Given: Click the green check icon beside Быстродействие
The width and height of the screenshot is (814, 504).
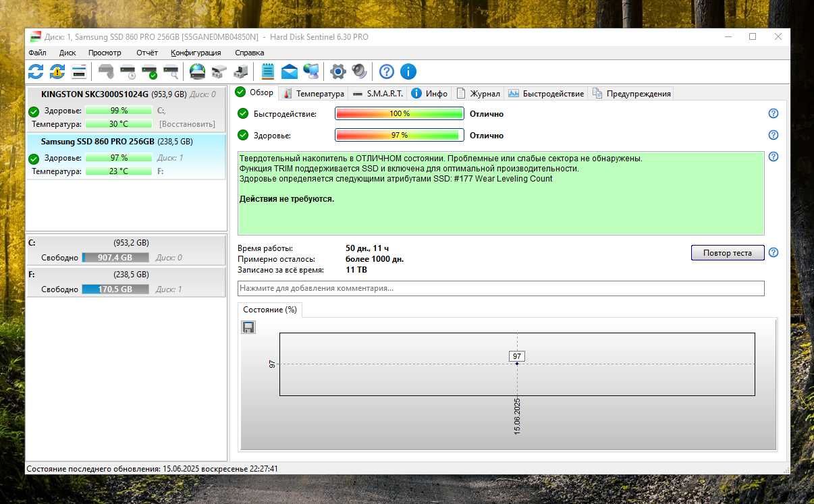Looking at the screenshot, I should coord(243,113).
